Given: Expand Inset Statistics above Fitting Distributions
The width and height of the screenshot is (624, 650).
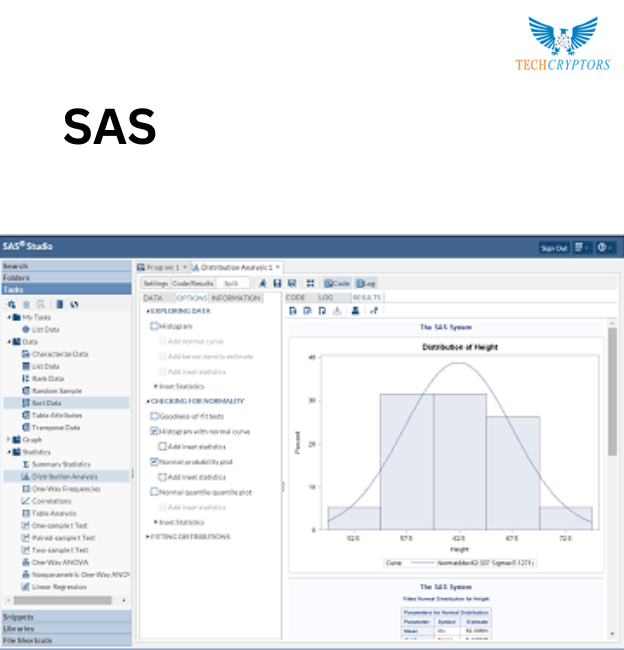Looking at the screenshot, I should tap(156, 522).
